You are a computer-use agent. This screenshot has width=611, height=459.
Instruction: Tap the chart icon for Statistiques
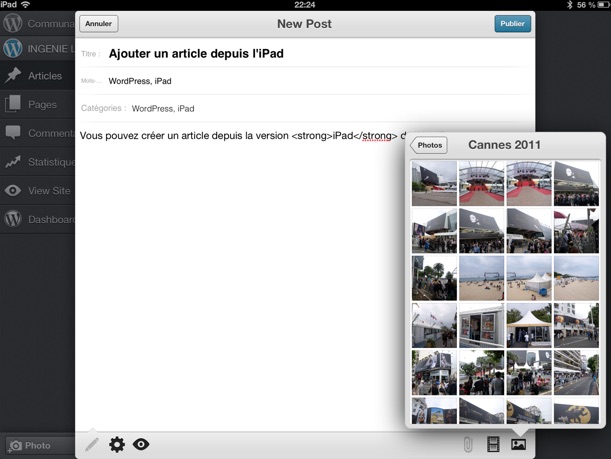coord(13,162)
